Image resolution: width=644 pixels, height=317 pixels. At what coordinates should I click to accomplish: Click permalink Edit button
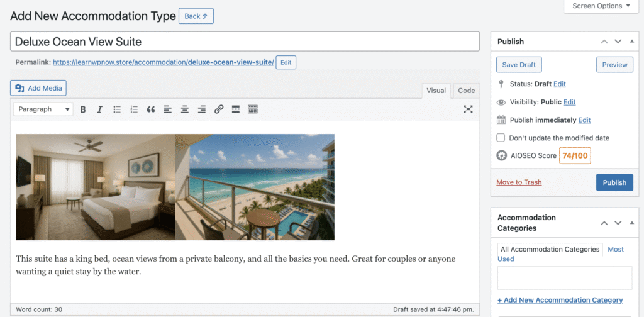[286, 63]
